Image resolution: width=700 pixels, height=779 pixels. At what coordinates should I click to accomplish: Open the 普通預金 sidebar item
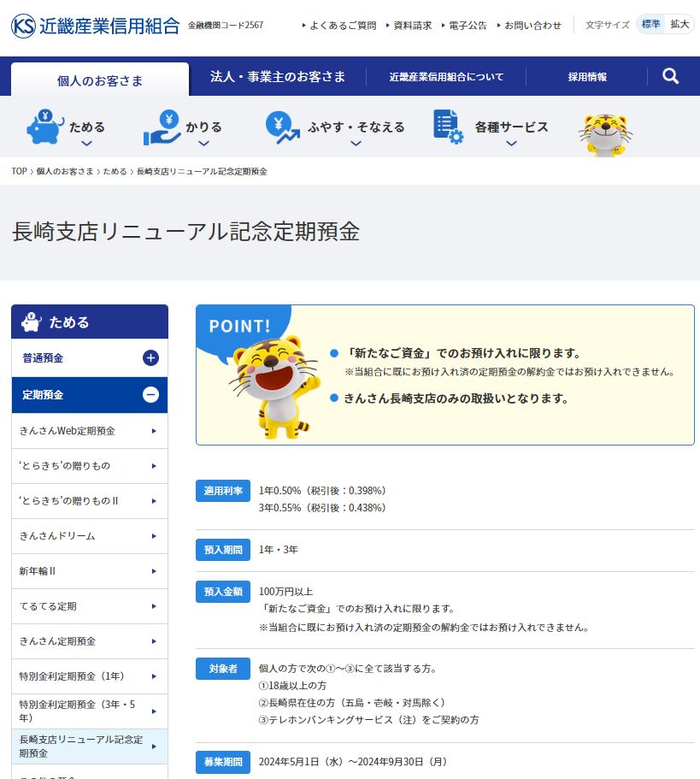(x=90, y=357)
